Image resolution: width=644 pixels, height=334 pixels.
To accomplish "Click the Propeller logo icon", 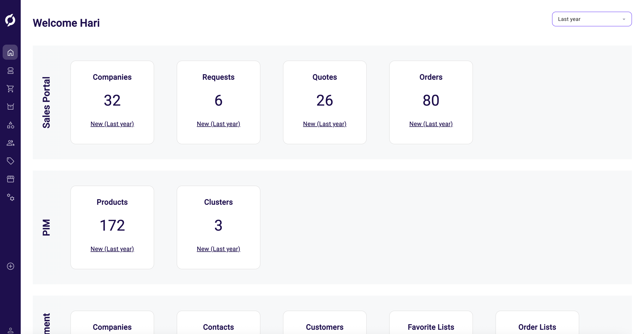I will pyautogui.click(x=10, y=20).
